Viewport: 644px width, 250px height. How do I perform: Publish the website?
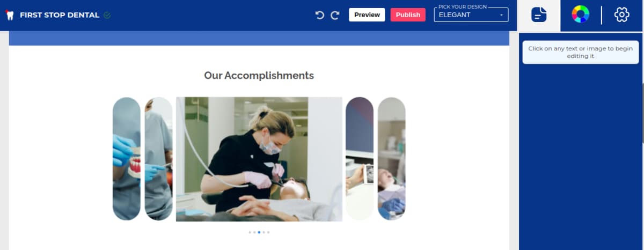coord(408,14)
